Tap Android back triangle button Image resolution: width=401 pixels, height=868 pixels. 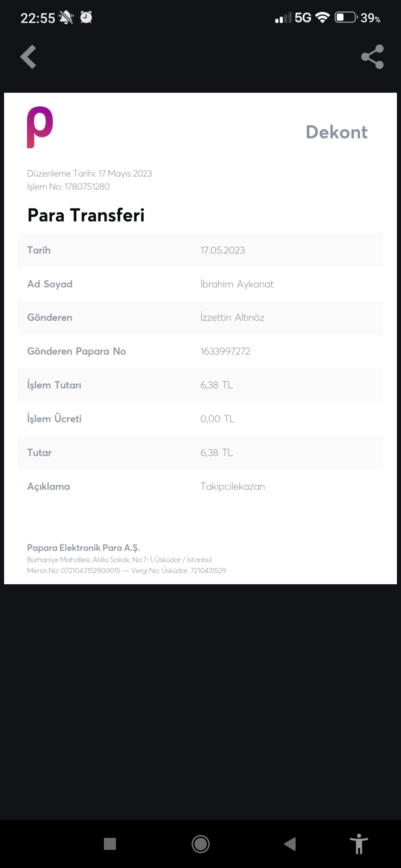tap(290, 844)
